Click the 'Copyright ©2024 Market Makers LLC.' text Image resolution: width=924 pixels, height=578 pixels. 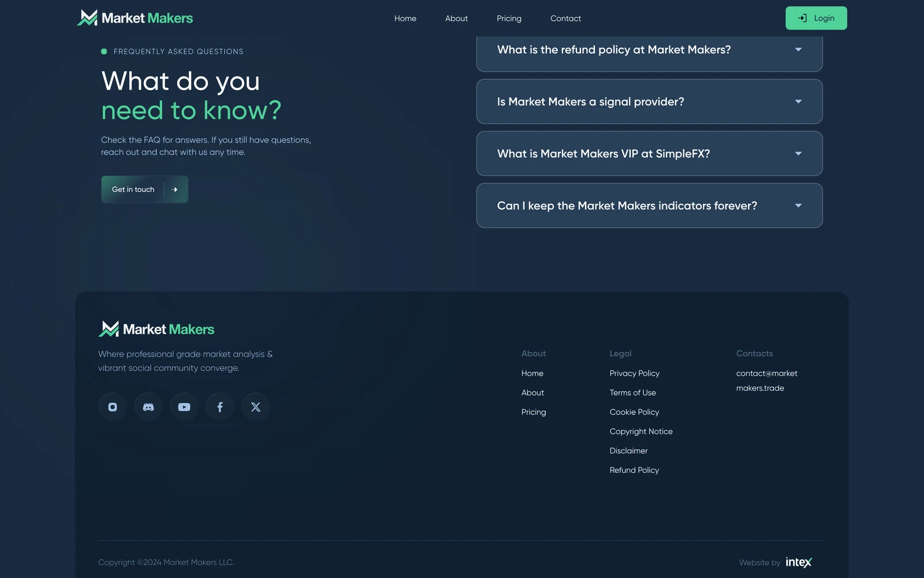pos(166,562)
